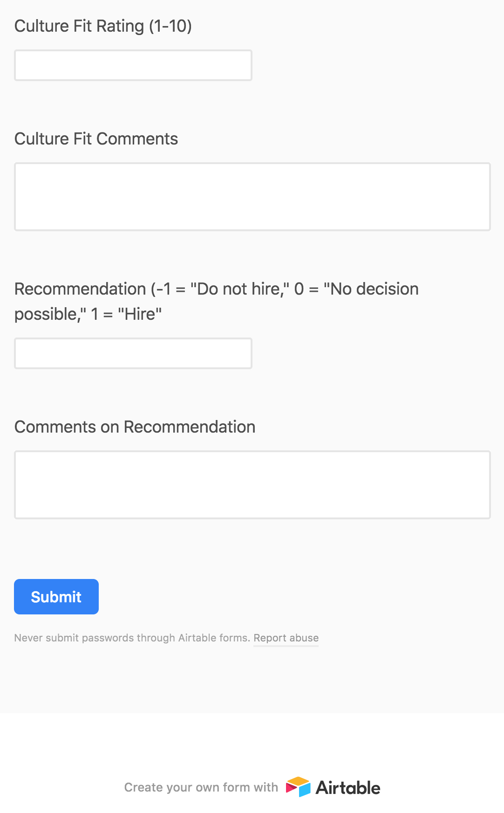Click the "Create your own form with" text

[201, 787]
